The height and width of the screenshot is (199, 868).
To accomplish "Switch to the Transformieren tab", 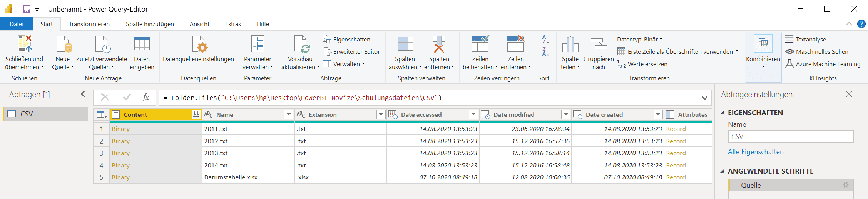I will pos(89,24).
